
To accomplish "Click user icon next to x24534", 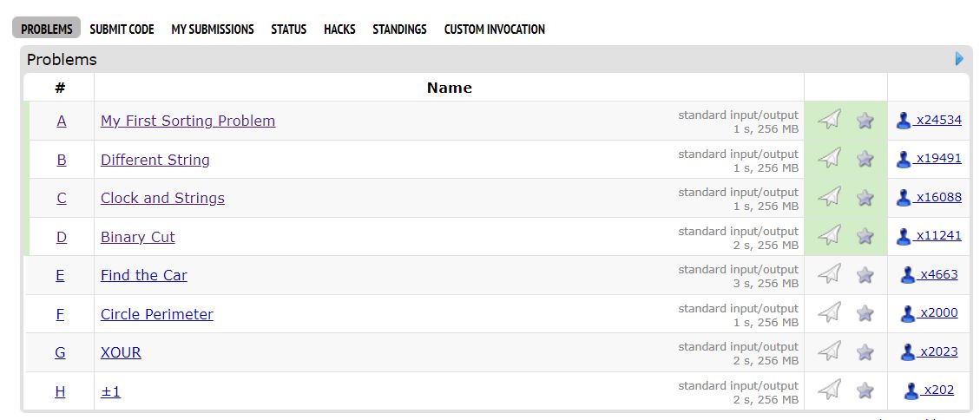I will coord(904,121).
